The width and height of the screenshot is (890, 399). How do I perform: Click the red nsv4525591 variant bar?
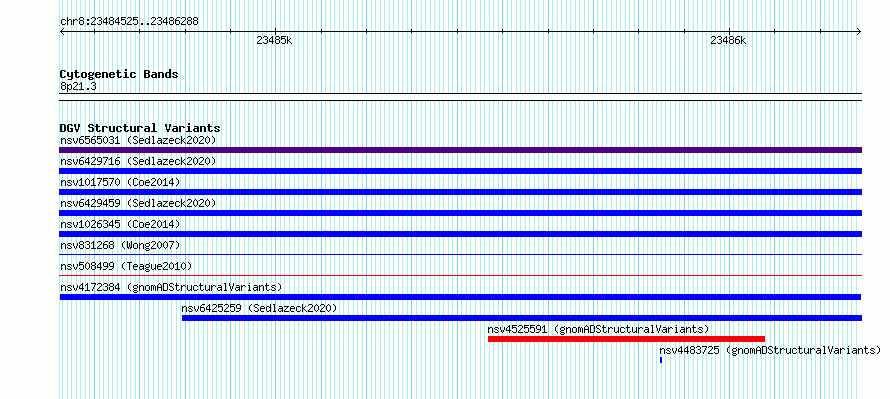(x=626, y=339)
